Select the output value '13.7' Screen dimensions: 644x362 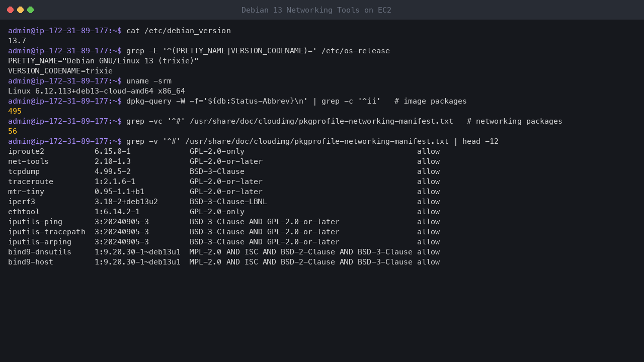click(x=17, y=41)
